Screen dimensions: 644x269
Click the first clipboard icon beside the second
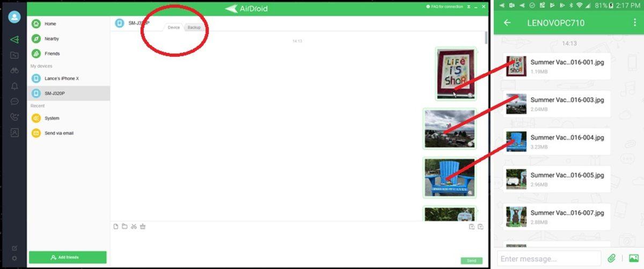(x=472, y=227)
